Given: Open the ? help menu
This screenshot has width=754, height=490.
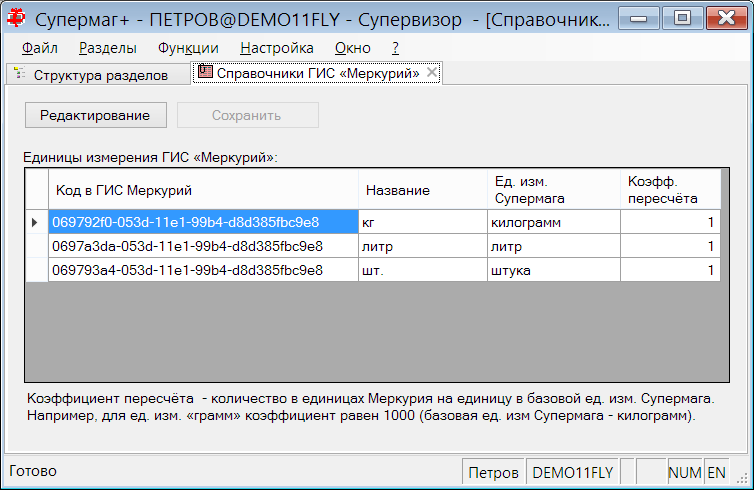Looking at the screenshot, I should [x=395, y=48].
